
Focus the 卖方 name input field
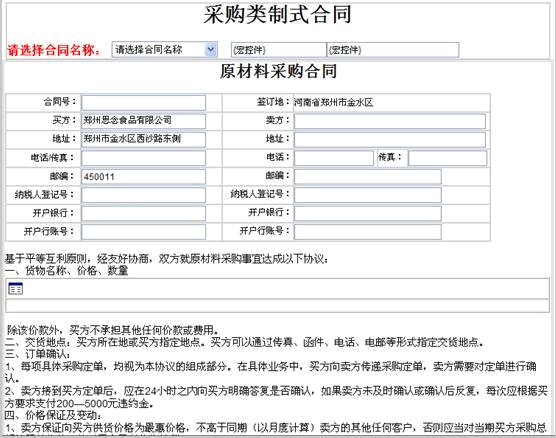(x=390, y=121)
